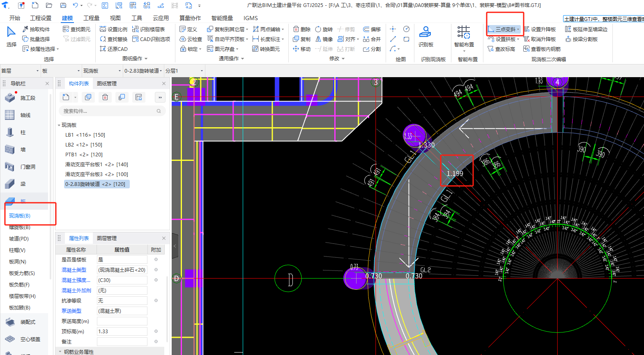Viewport: 644px width, 355px height.
Task: Toggle 附加 checkbox for 混凝土强度 row
Action: click(x=156, y=280)
